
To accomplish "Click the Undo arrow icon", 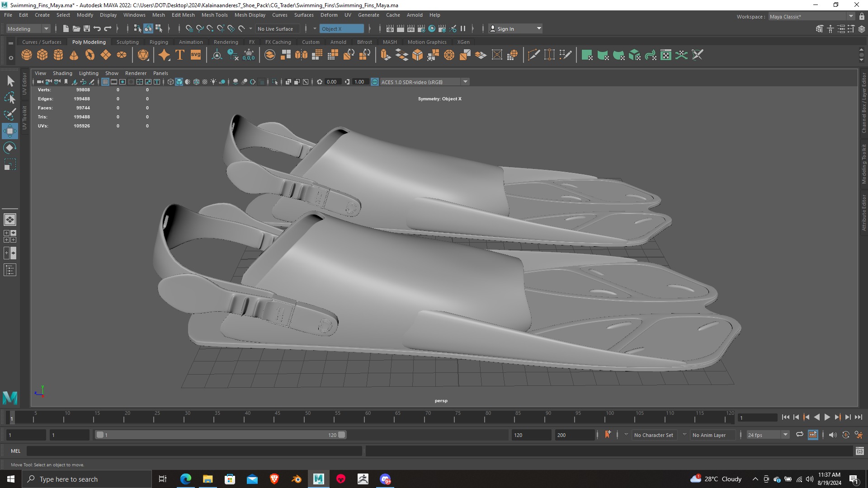I will (97, 28).
